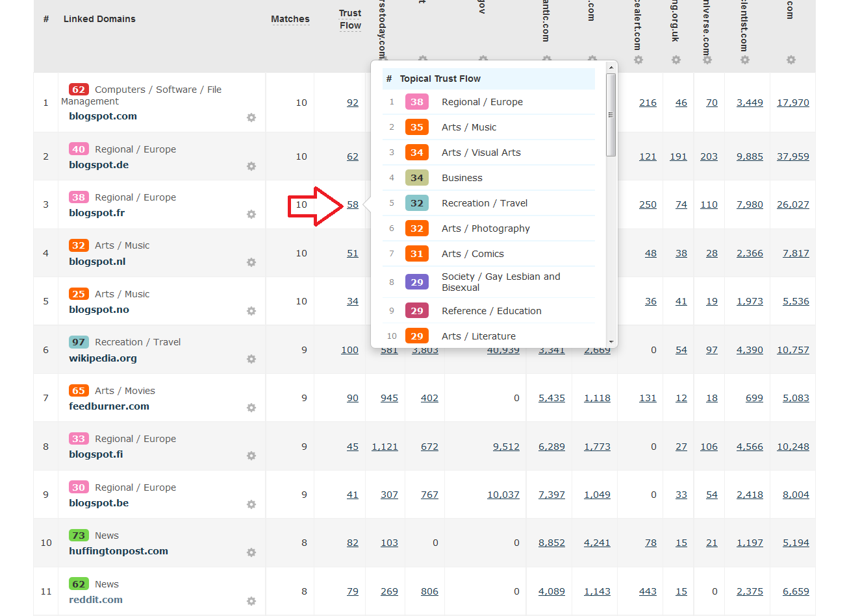The image size is (860, 616).
Task: Sort by the Trust Flow column header
Action: pyautogui.click(x=350, y=19)
